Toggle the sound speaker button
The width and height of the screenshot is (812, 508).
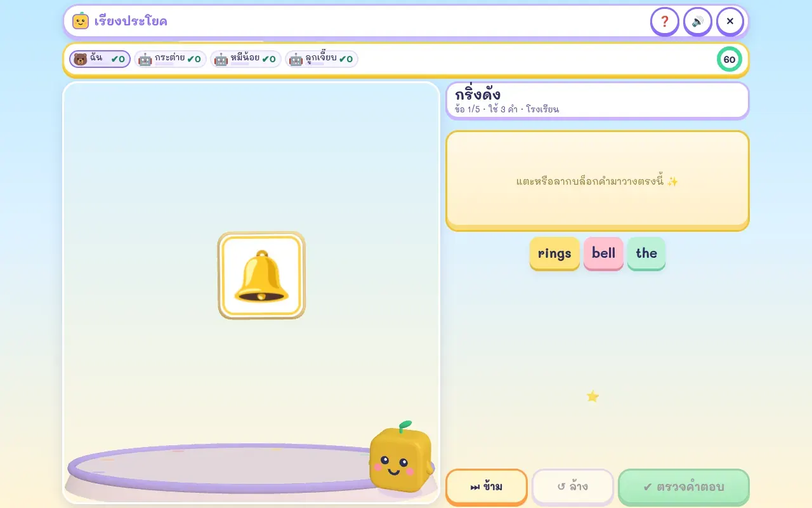[x=697, y=22]
